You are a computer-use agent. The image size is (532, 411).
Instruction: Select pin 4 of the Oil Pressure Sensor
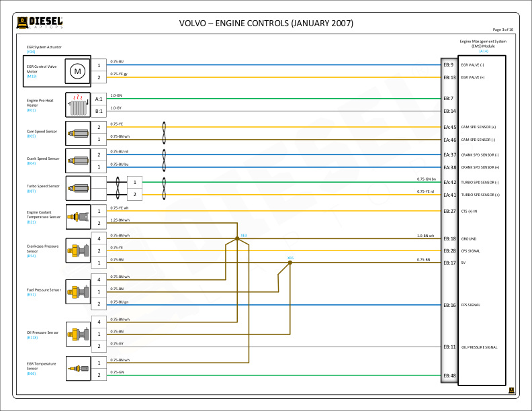tap(99, 322)
